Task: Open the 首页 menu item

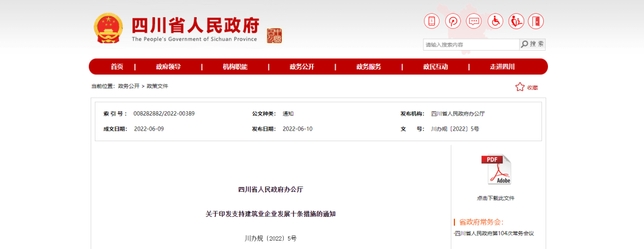Action: (117, 67)
